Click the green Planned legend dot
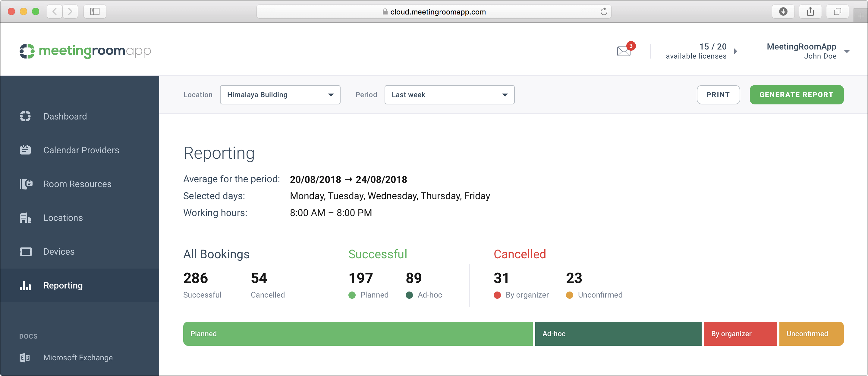868x376 pixels. tap(352, 295)
